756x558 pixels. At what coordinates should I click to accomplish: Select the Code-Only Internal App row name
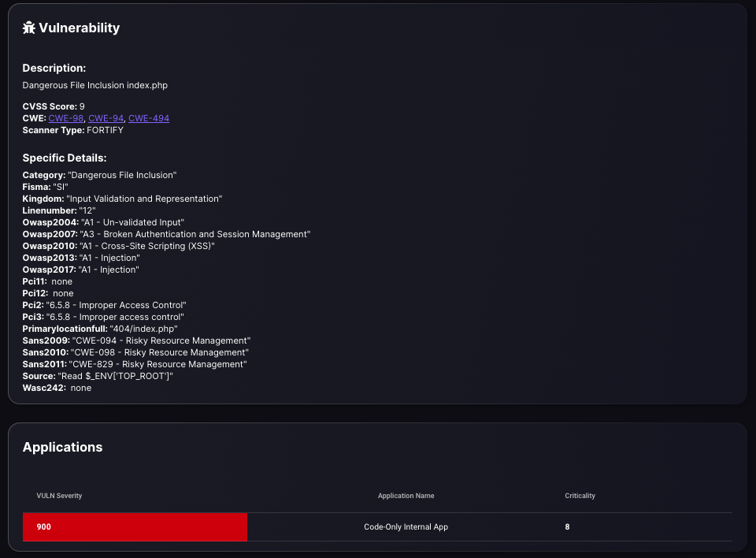pyautogui.click(x=406, y=526)
